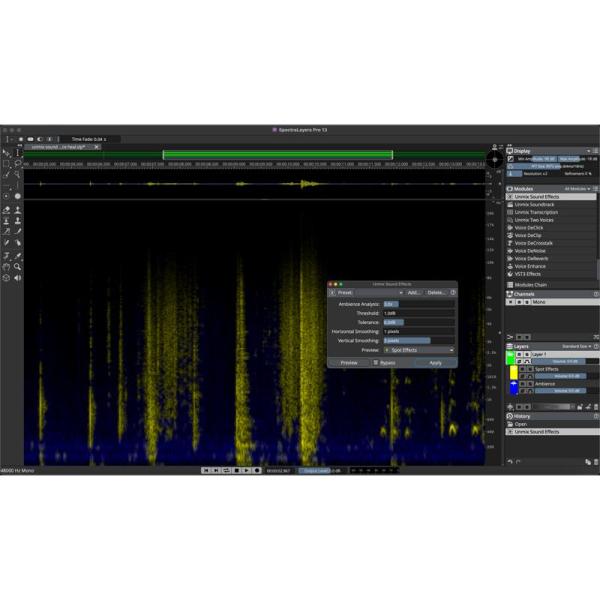600x600 pixels.
Task: Toggle visibility of Ambience layer
Action: click(x=522, y=384)
